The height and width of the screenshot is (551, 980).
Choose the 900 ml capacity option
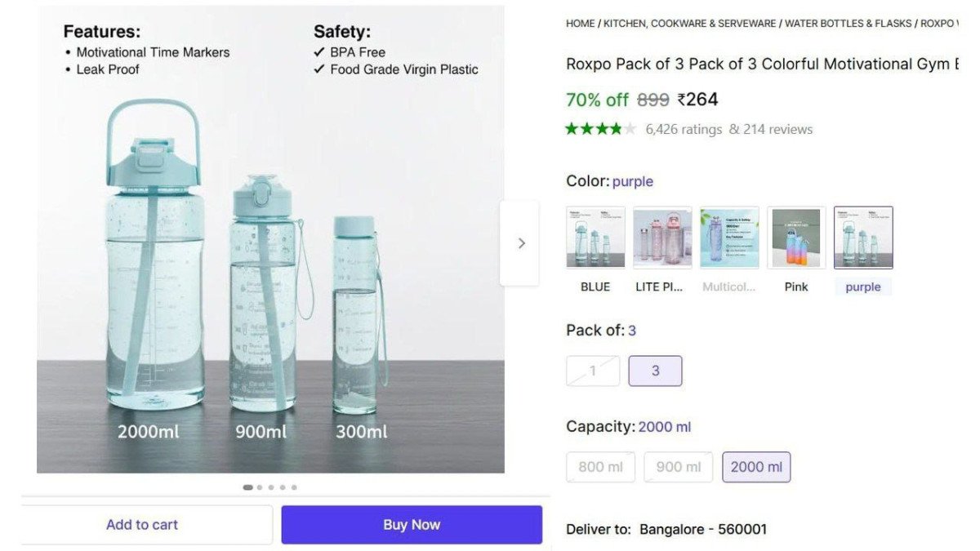tap(678, 466)
